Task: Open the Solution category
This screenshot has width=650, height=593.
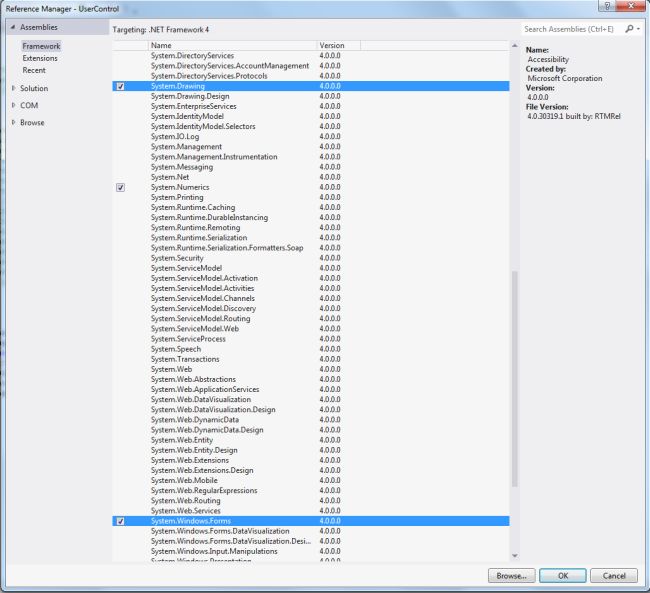Action: pos(34,88)
